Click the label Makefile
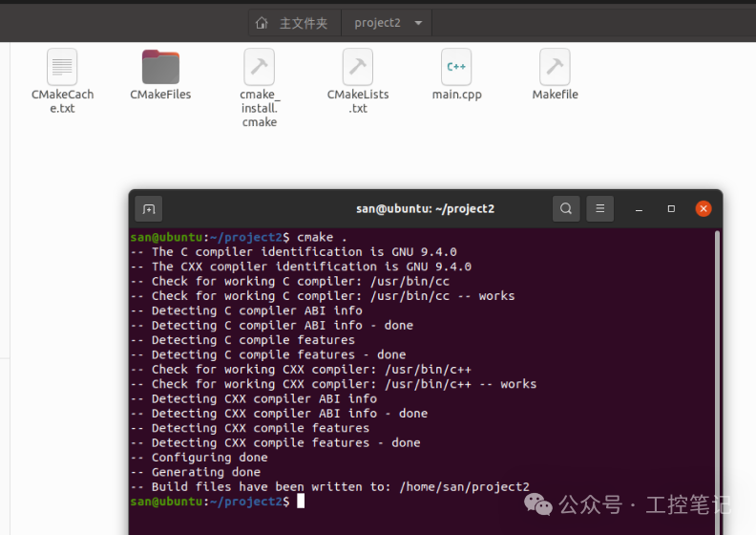The width and height of the screenshot is (756, 535). 555,95
